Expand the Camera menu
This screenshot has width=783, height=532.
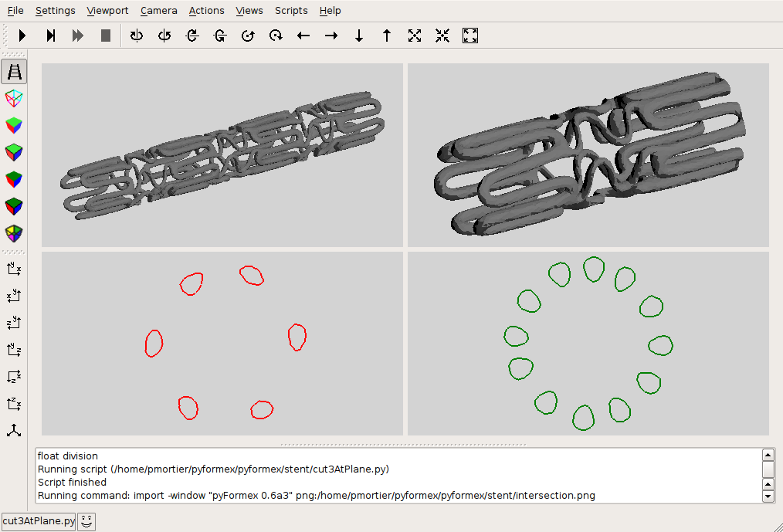158,11
